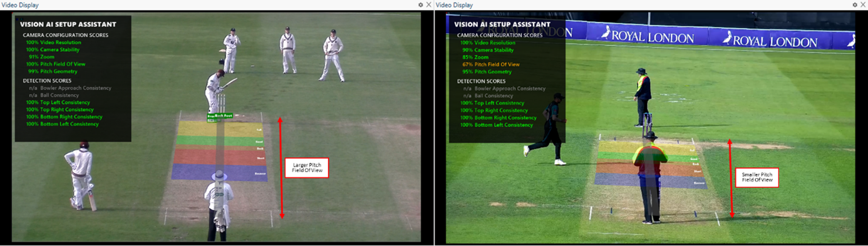
Task: Click the 90% Camera Stability score
Action: tap(488, 50)
